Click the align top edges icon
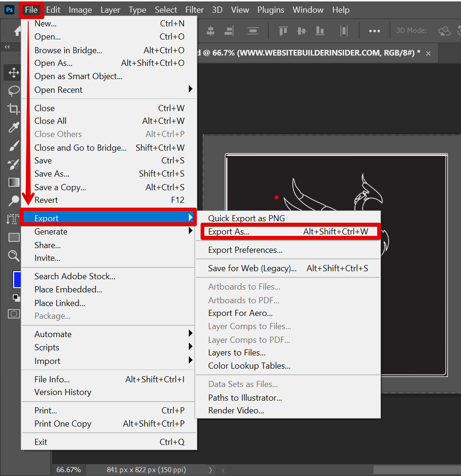 (x=283, y=31)
